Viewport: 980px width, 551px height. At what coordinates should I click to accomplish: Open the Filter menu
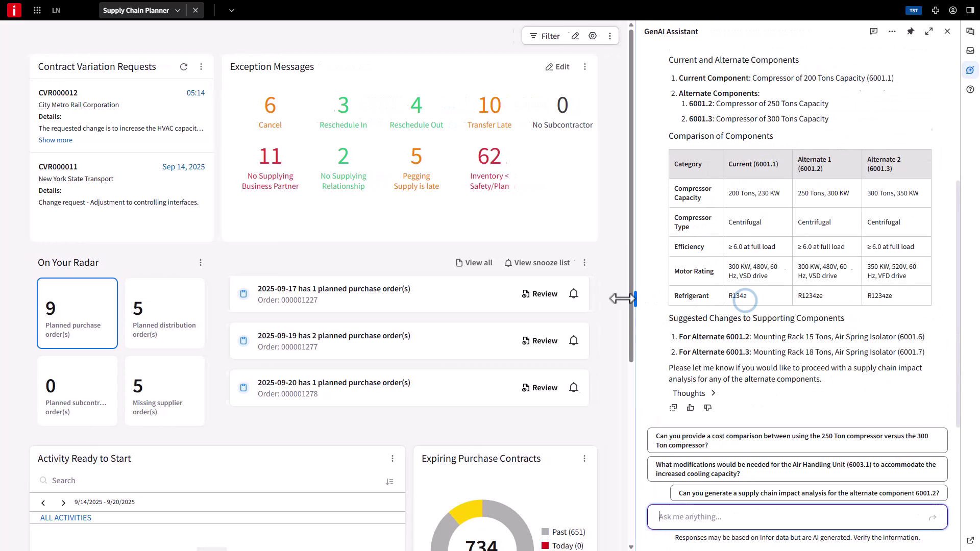[x=545, y=36]
